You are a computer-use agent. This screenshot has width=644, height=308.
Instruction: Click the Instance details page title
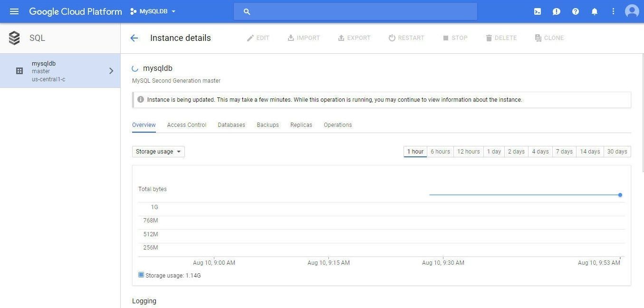click(181, 38)
